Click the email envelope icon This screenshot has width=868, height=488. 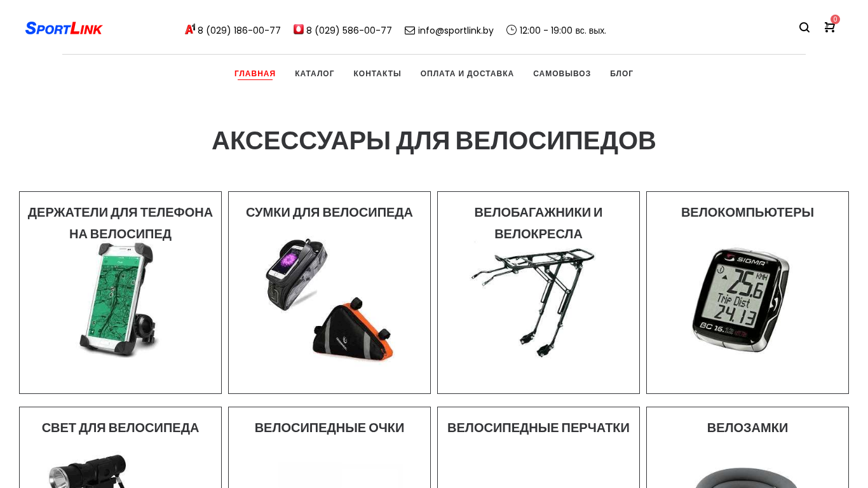point(410,30)
